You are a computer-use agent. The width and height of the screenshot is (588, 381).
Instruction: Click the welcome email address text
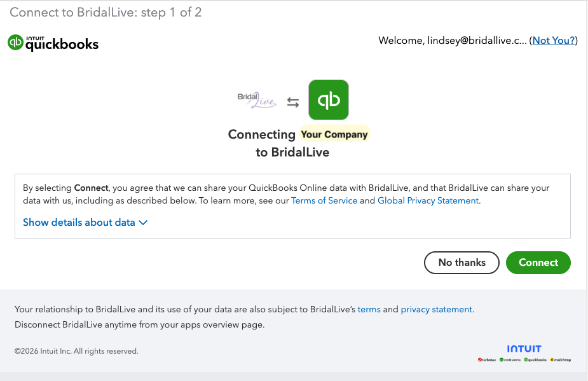(477, 41)
